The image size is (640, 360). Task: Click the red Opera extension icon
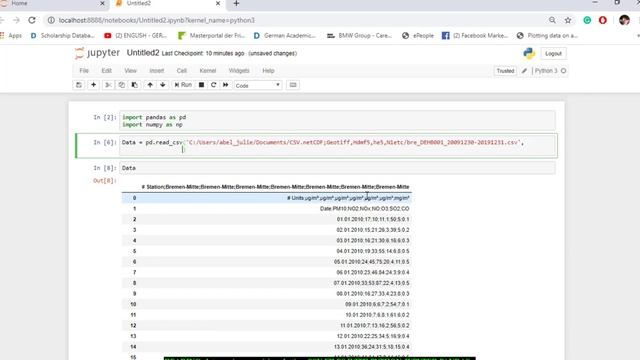click(602, 20)
